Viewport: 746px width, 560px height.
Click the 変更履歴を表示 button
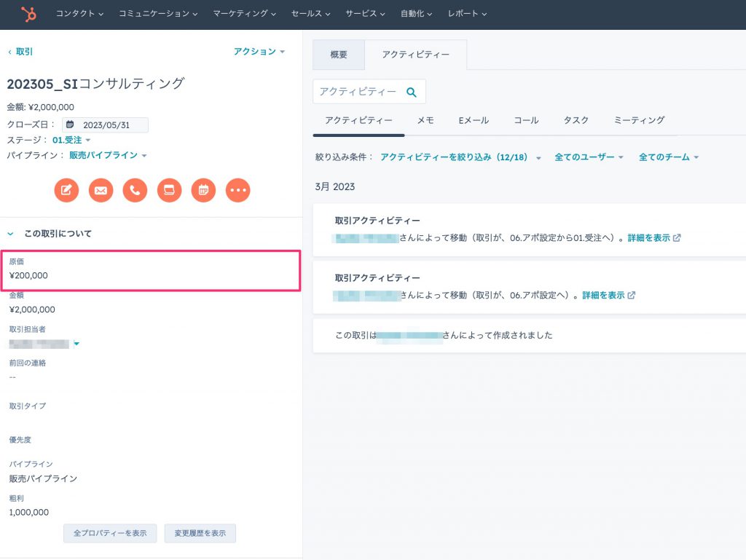[x=200, y=533]
